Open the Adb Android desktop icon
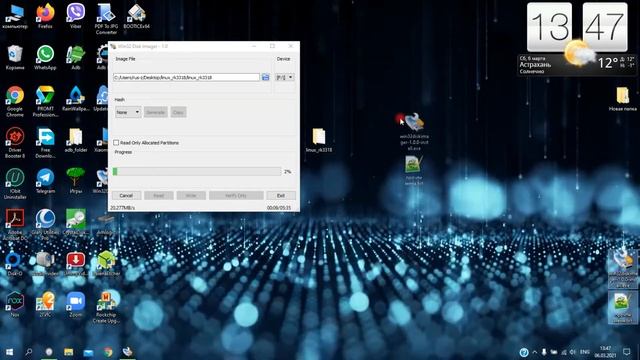 (76, 58)
